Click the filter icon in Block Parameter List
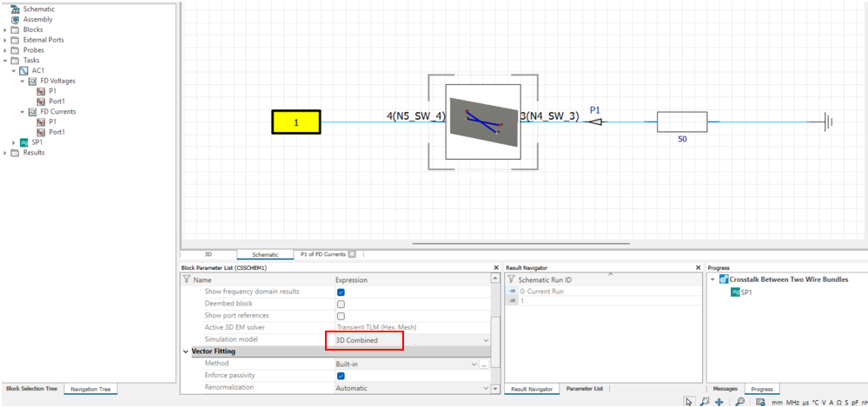 click(185, 280)
